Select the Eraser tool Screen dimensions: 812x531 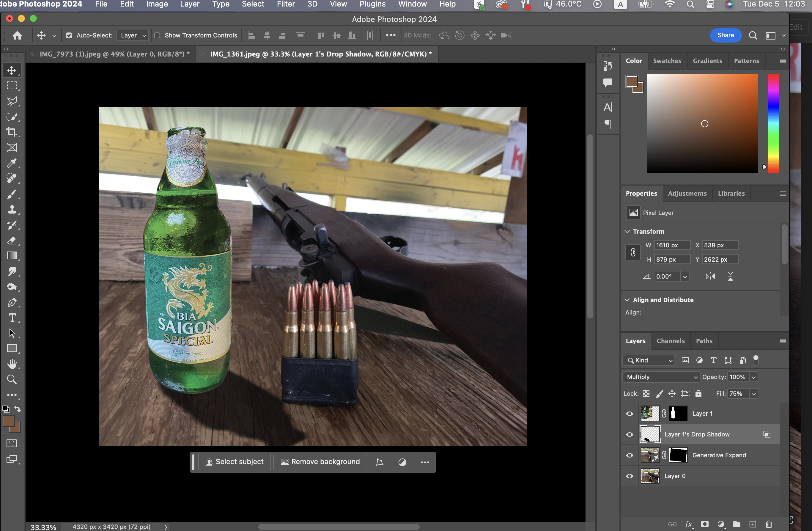pos(12,241)
